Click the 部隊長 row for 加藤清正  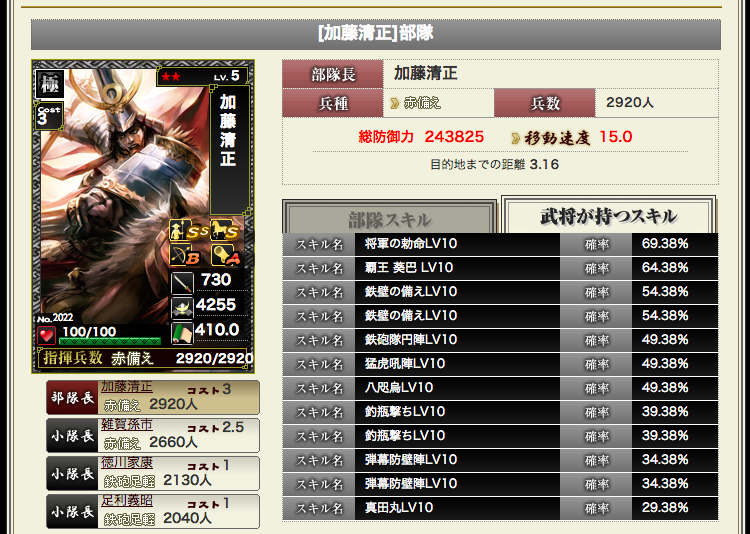click(153, 397)
